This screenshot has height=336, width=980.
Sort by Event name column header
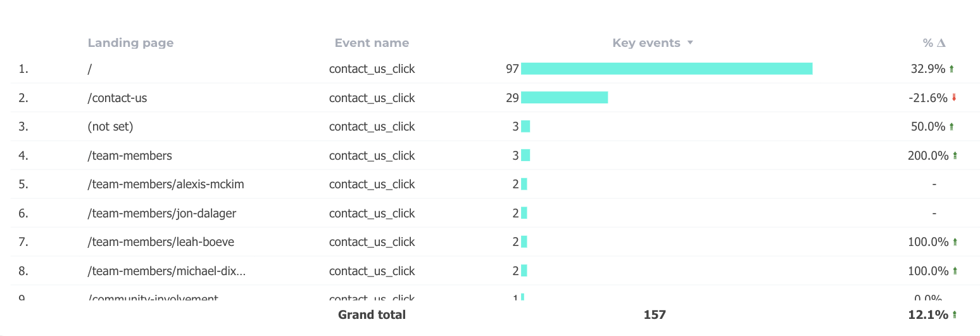372,43
